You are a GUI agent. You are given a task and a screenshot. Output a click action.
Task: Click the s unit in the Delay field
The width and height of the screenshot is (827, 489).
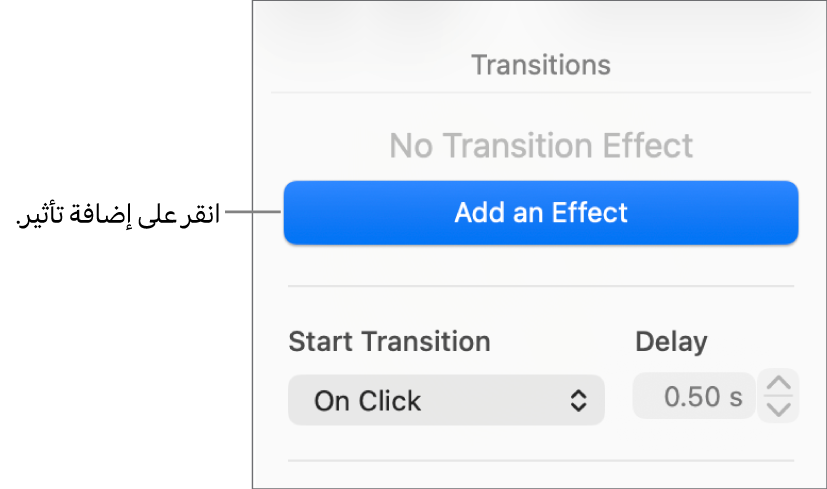click(737, 397)
